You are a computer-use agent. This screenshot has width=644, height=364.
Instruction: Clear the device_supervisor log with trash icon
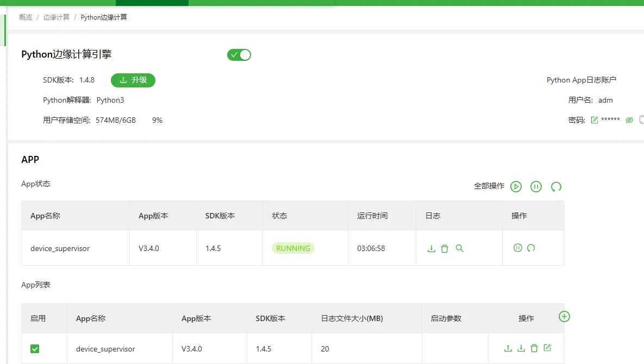pos(445,249)
